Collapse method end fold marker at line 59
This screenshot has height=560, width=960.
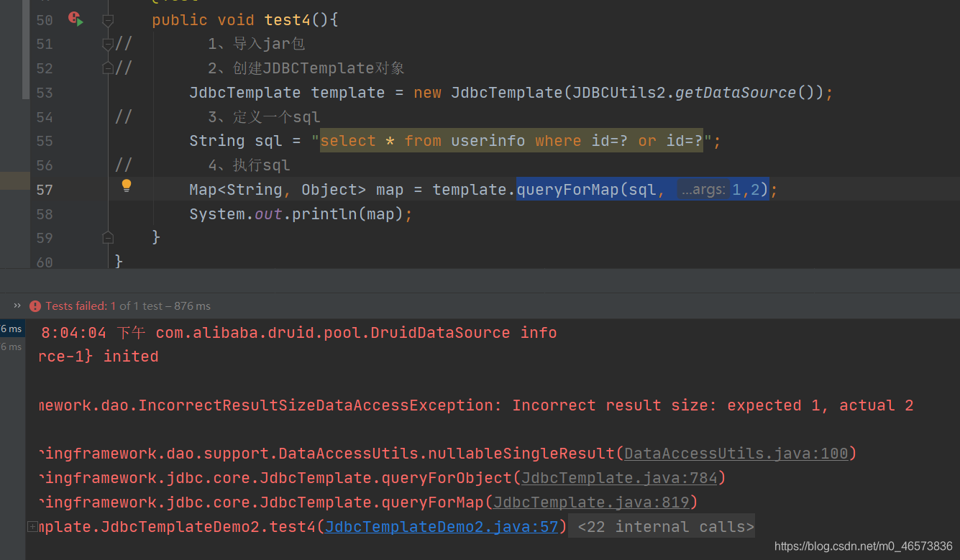tap(108, 237)
